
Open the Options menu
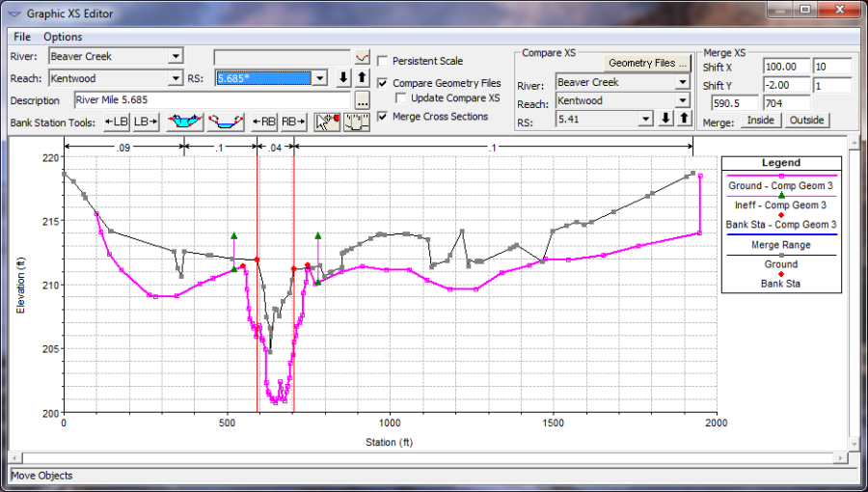coord(63,37)
